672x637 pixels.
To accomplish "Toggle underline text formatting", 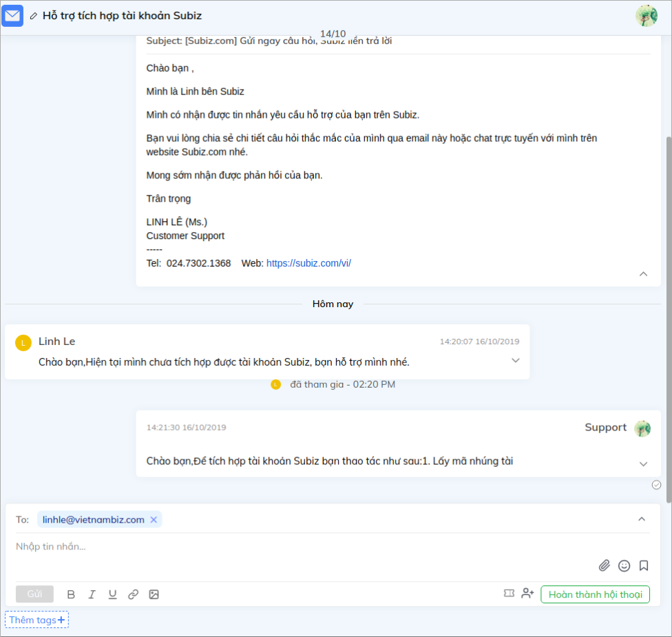I will [x=112, y=594].
